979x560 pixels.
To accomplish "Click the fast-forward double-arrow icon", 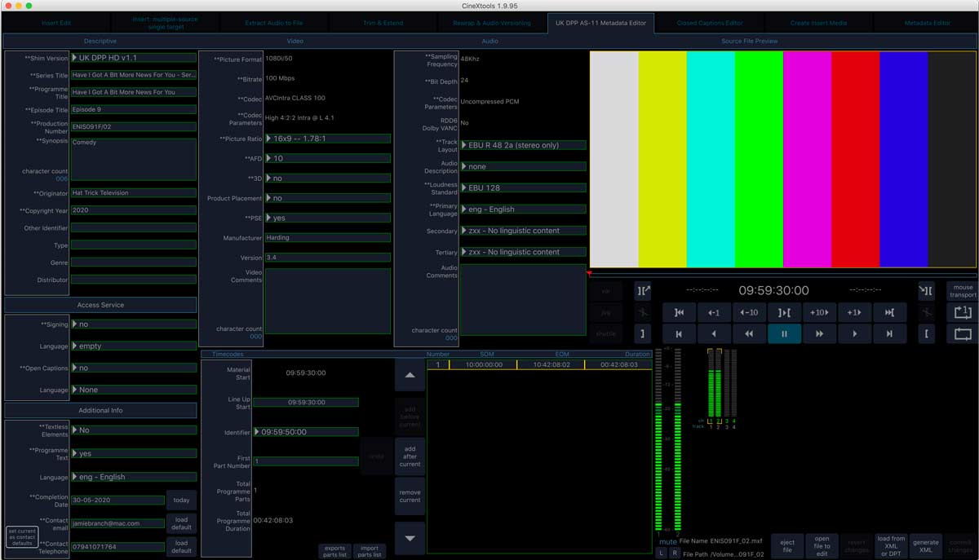I will coord(819,333).
